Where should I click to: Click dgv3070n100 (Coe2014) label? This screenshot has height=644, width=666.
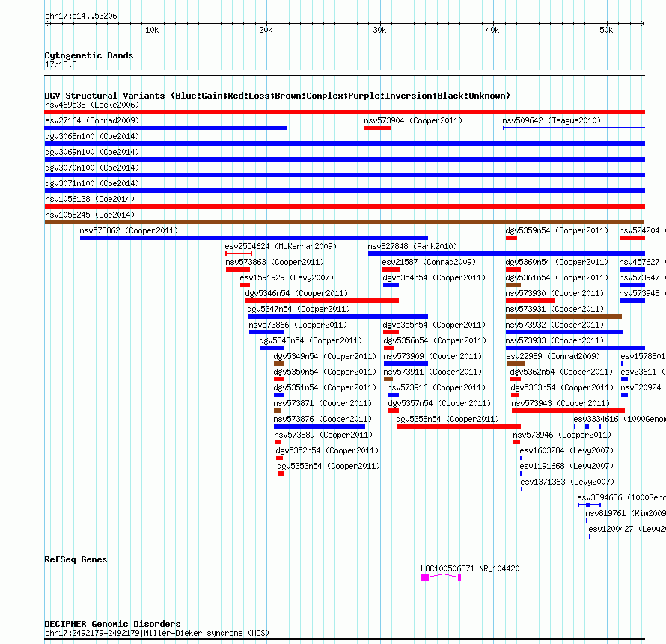pos(92,168)
